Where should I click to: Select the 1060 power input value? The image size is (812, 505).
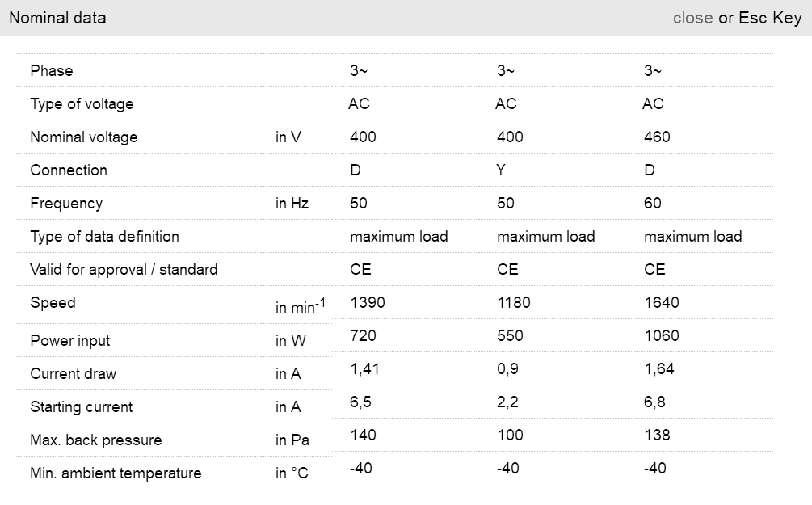tap(662, 336)
